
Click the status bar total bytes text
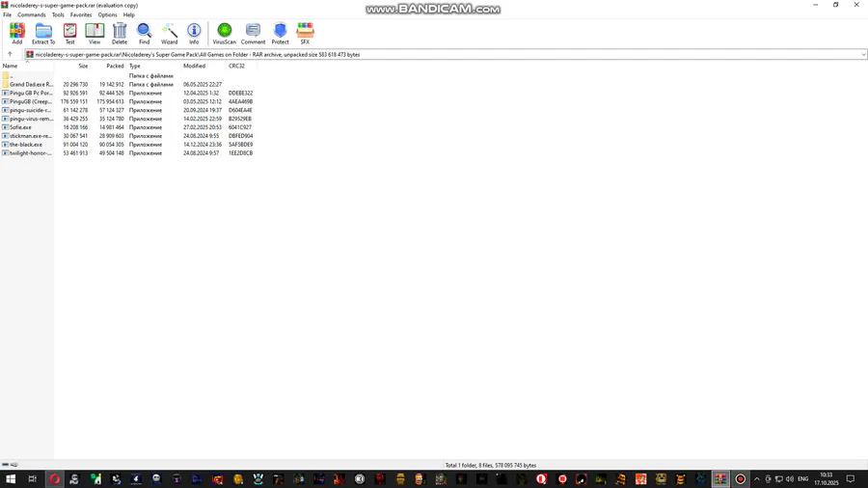(x=491, y=465)
